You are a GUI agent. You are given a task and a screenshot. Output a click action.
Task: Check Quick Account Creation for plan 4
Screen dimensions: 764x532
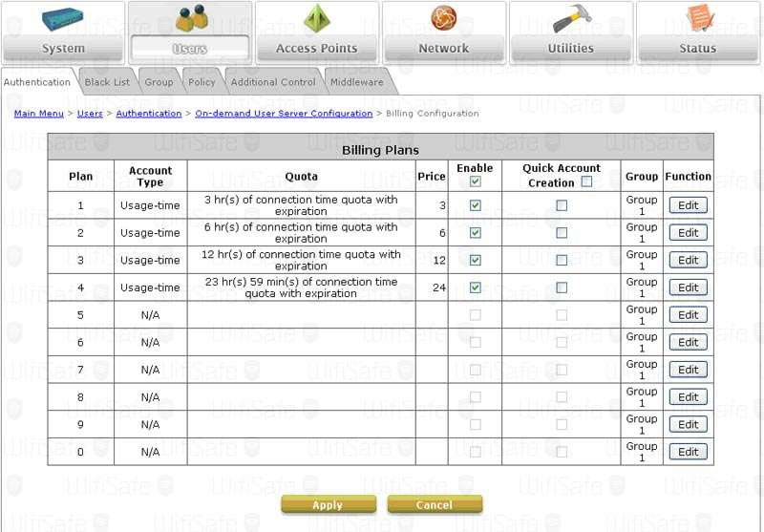tap(562, 287)
